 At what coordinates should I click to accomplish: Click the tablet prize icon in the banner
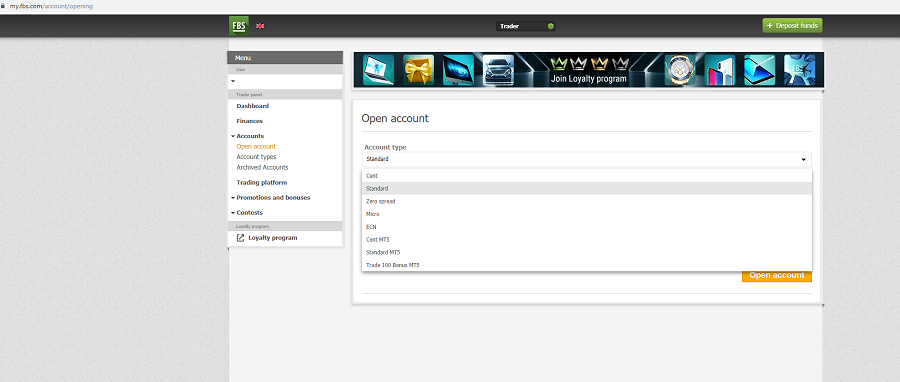(759, 70)
